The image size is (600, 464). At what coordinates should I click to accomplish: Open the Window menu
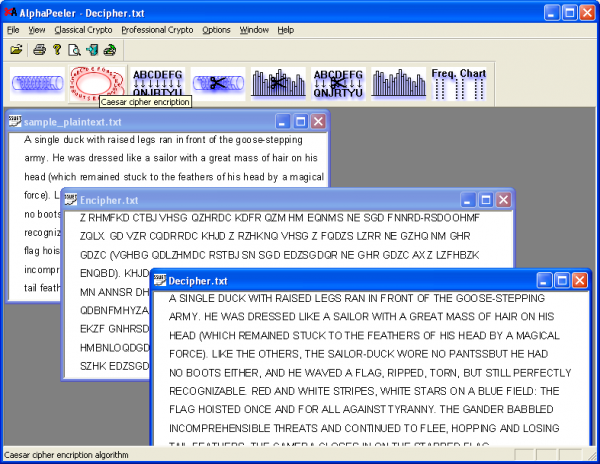[x=254, y=30]
